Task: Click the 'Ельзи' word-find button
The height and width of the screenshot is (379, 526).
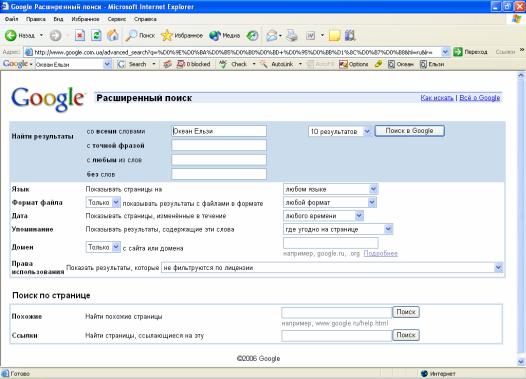Action: click(x=432, y=64)
